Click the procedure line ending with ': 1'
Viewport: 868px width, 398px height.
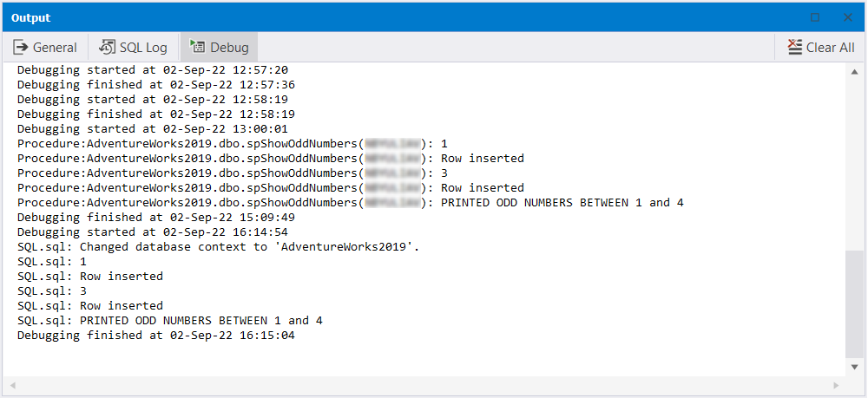coord(233,144)
